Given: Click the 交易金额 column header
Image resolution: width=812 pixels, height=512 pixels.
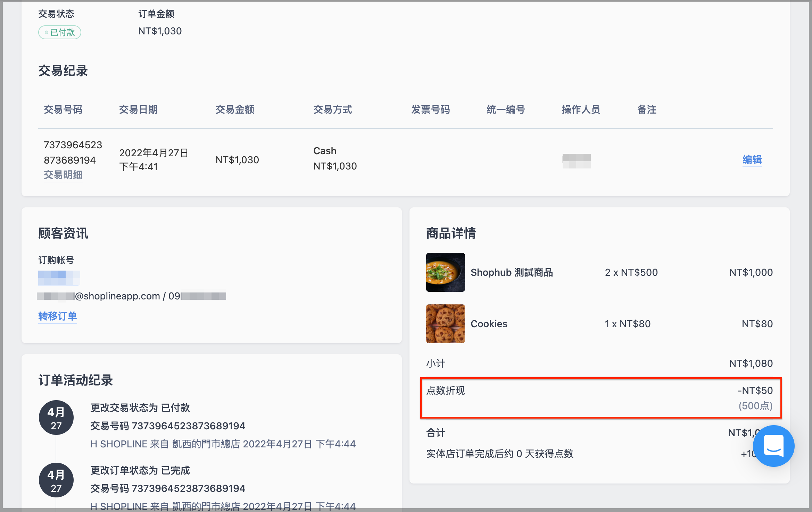Looking at the screenshot, I should tap(235, 109).
